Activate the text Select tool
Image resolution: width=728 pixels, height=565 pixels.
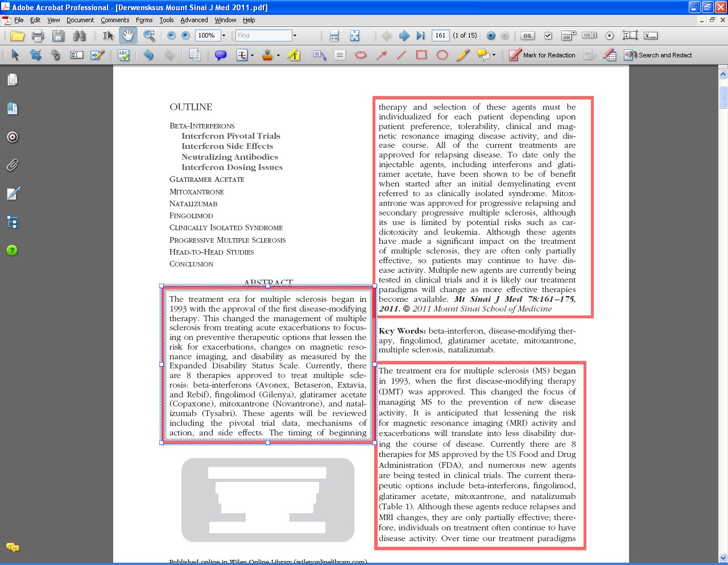[107, 36]
